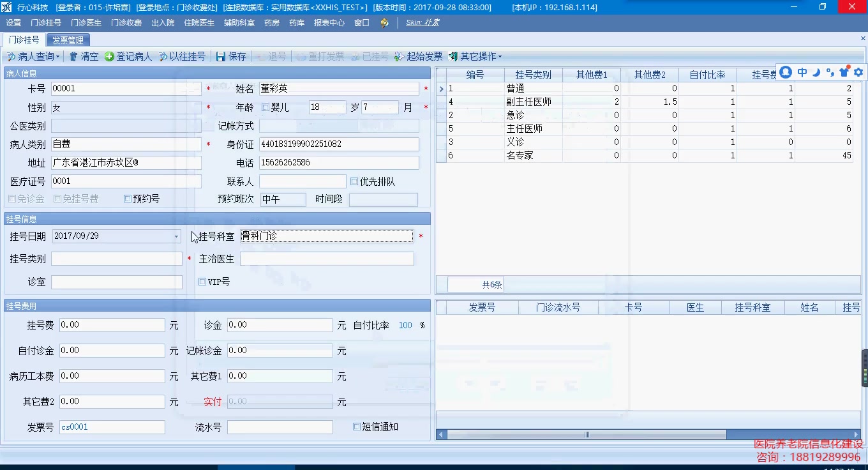Click the Skin link in the menu bar
The height and width of the screenshot is (470, 868).
tap(423, 22)
